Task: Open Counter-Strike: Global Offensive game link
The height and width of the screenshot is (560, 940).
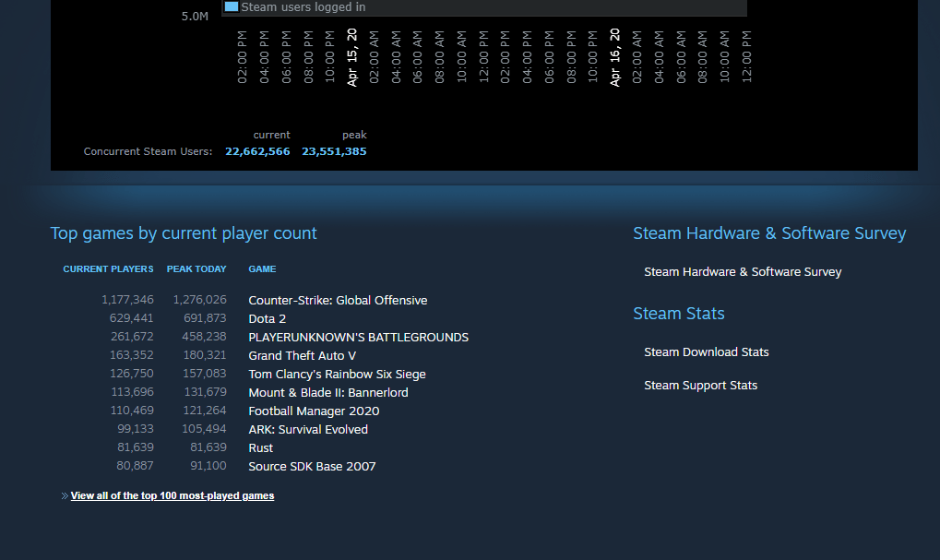Action: coord(338,301)
